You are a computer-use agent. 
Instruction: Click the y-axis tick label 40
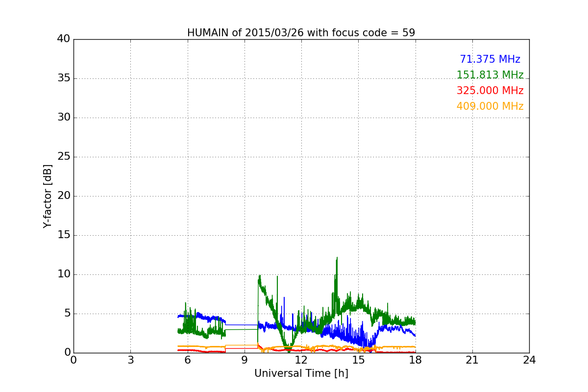coord(64,39)
